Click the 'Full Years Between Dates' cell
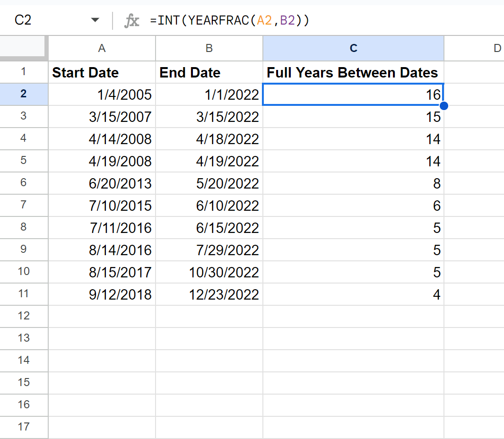Image resolution: width=504 pixels, height=439 pixels. pos(353,72)
